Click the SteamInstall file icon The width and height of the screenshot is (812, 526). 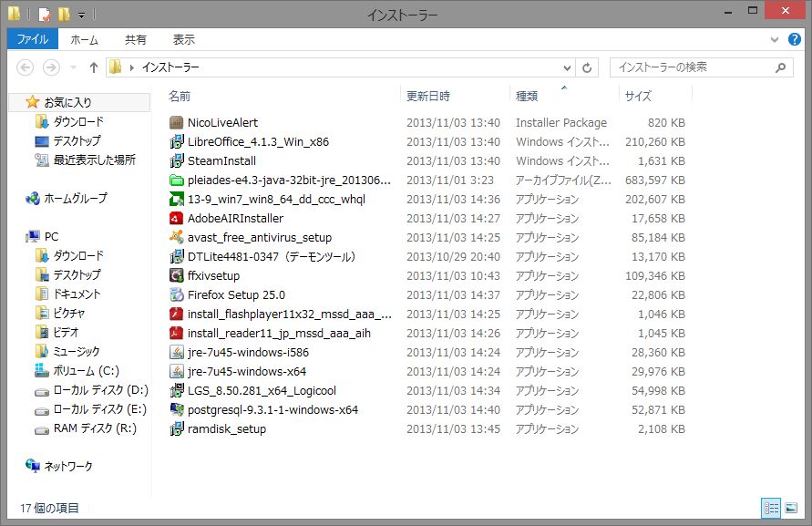[177, 161]
